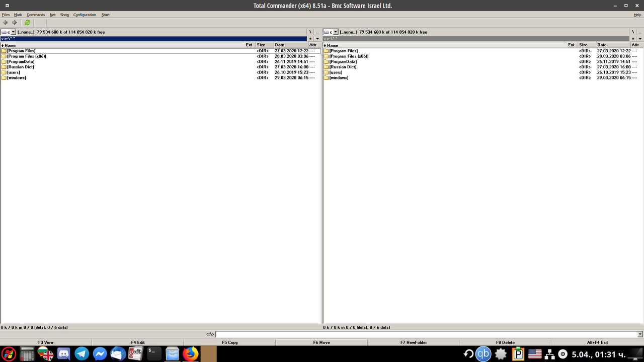This screenshot has height=362, width=644.
Task: Click the F6 Move button
Action: tap(321, 342)
